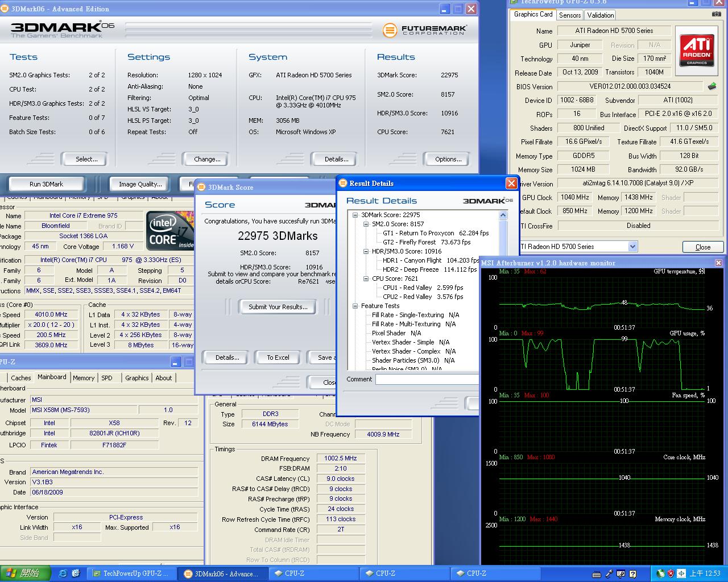Open the CPU-Z Caches tab

point(21,378)
